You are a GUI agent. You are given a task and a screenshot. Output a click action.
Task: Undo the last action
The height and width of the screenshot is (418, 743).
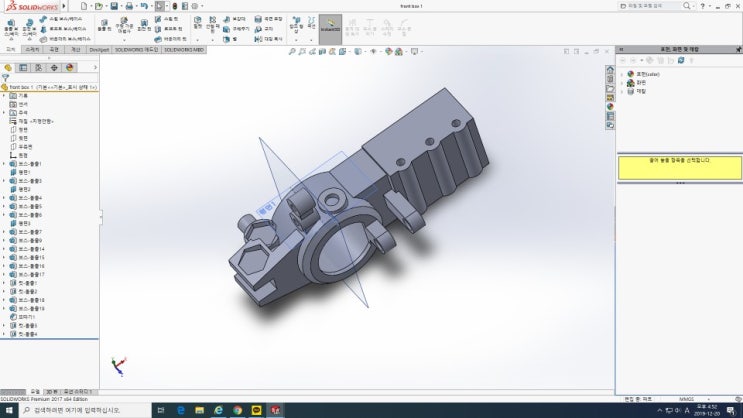144,6
